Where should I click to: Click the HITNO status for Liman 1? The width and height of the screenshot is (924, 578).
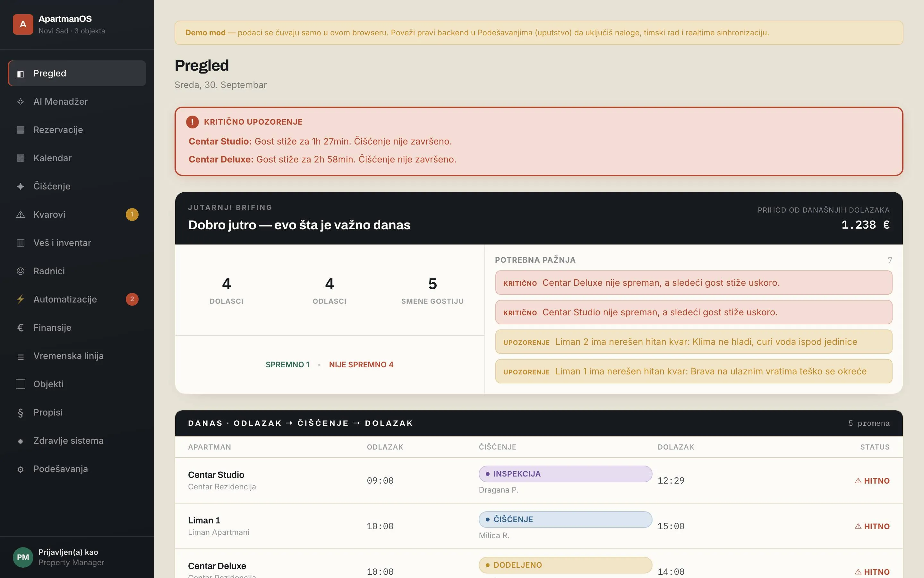[872, 526]
